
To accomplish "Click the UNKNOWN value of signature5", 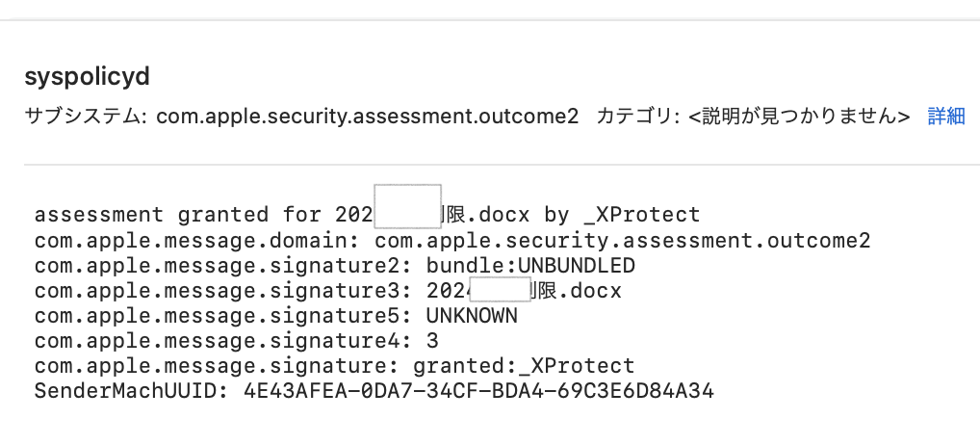I will click(470, 315).
